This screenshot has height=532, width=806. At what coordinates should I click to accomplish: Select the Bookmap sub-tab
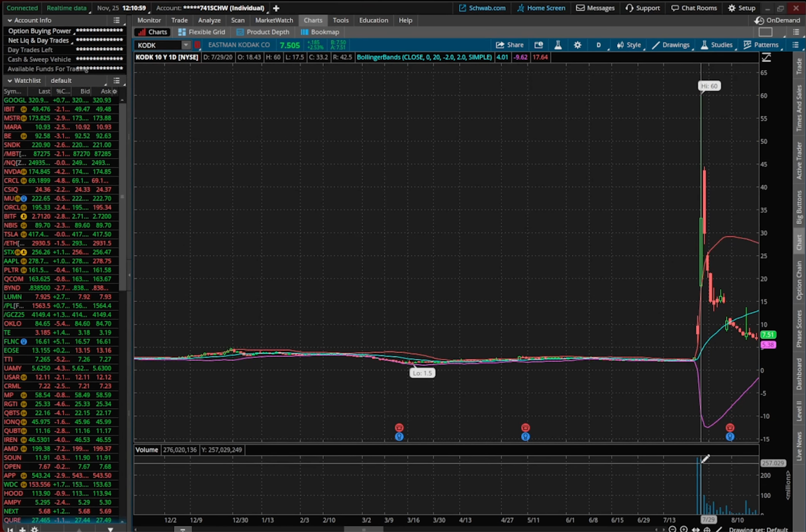tap(320, 32)
